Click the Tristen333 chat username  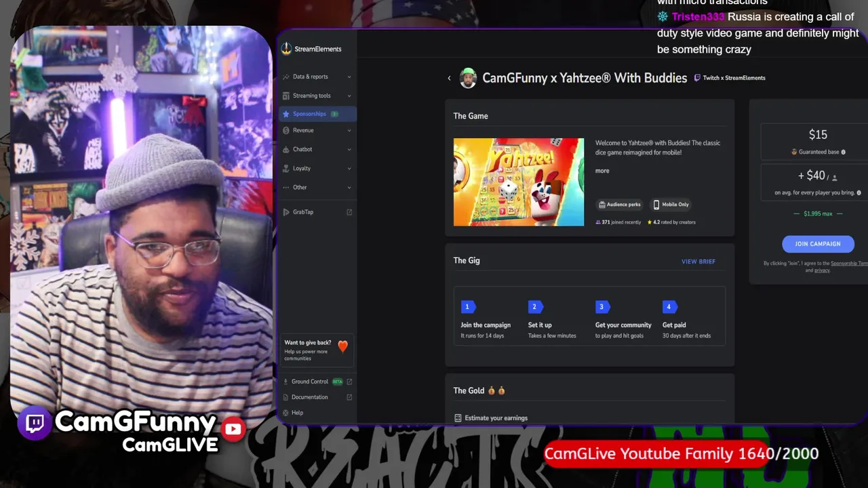[698, 17]
